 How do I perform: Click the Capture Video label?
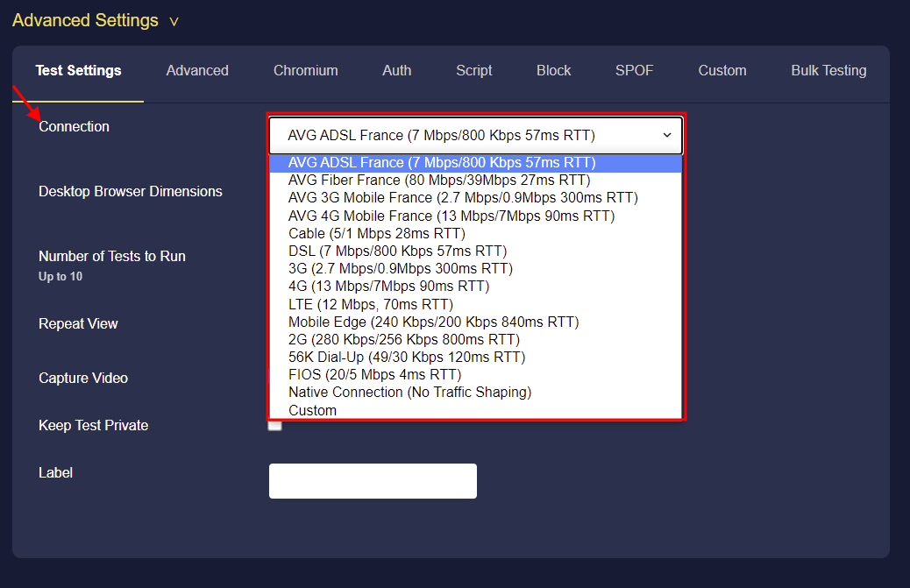[83, 378]
